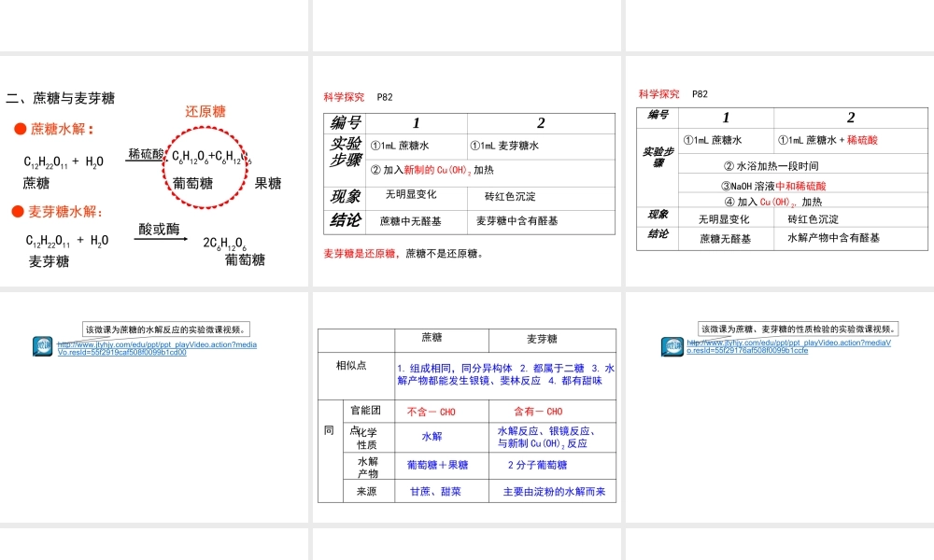The image size is (934, 560).
Task: Switch to the 蔗糖 column header
Action: [x=434, y=339]
